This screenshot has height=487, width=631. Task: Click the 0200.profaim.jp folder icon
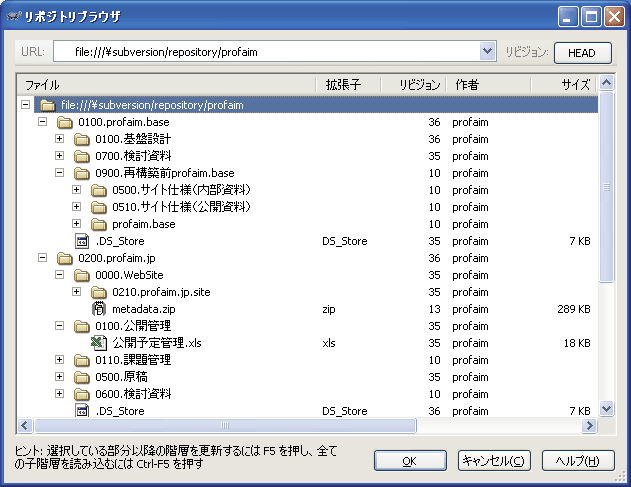[65, 258]
